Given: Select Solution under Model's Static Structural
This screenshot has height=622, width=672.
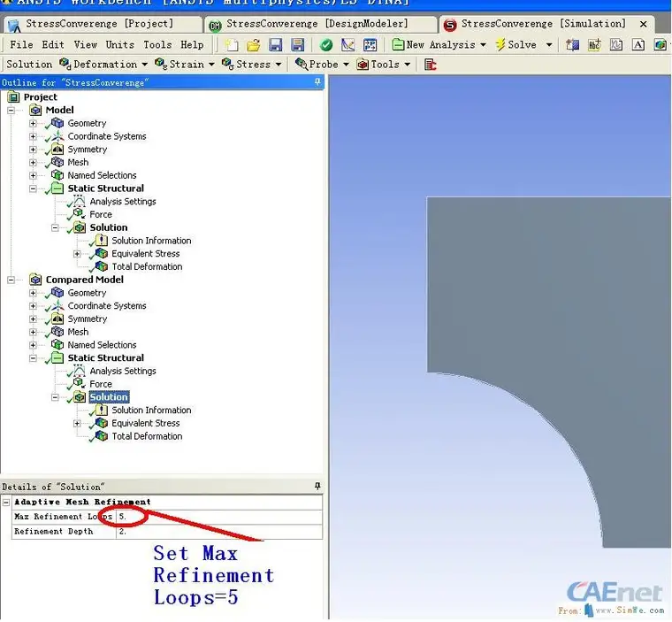Looking at the screenshot, I should [x=109, y=227].
